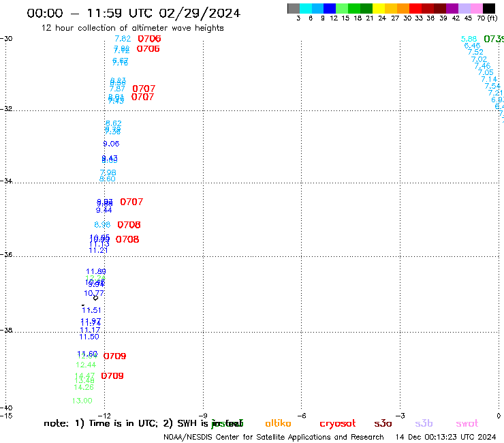Click the time label '0708' next to 8.98

[x=129, y=225]
